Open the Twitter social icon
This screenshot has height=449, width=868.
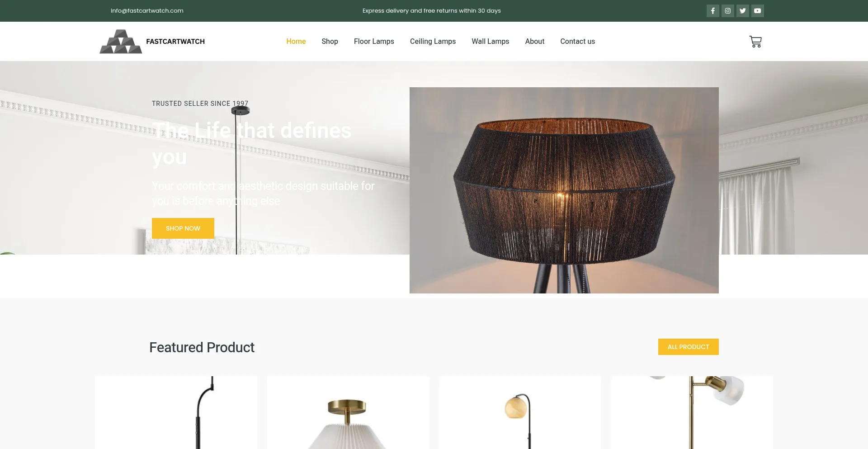coord(742,11)
